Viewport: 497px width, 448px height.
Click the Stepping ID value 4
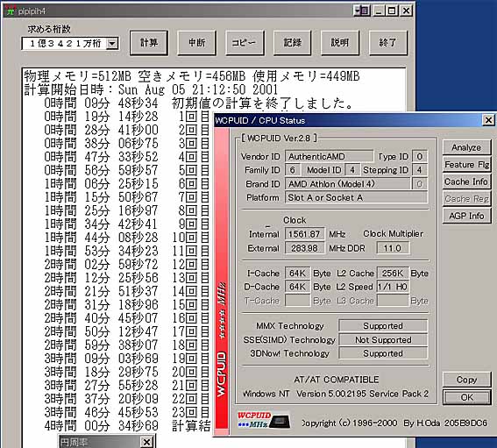coord(419,170)
